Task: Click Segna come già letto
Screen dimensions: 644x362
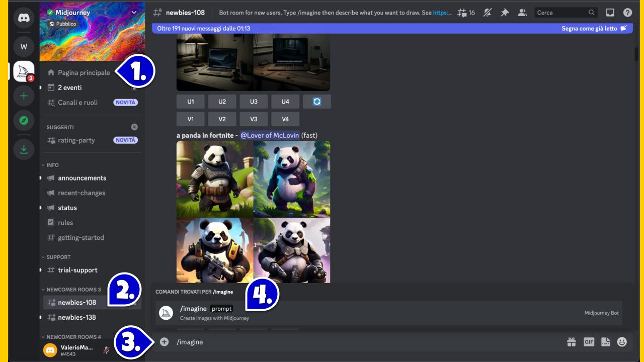Action: [594, 29]
